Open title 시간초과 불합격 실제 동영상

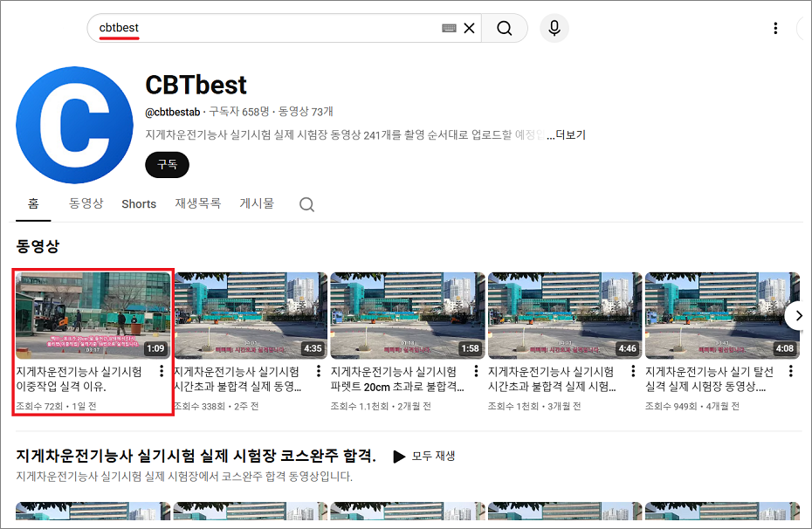237,379
